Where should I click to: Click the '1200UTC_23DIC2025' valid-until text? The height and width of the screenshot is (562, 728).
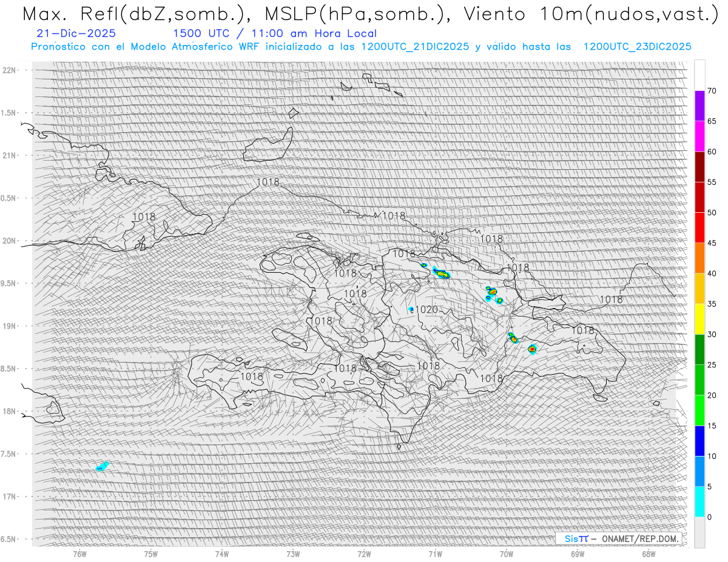(637, 47)
